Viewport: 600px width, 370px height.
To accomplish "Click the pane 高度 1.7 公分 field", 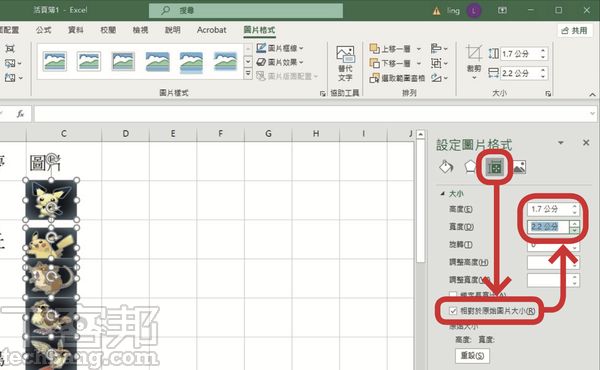I will [549, 209].
